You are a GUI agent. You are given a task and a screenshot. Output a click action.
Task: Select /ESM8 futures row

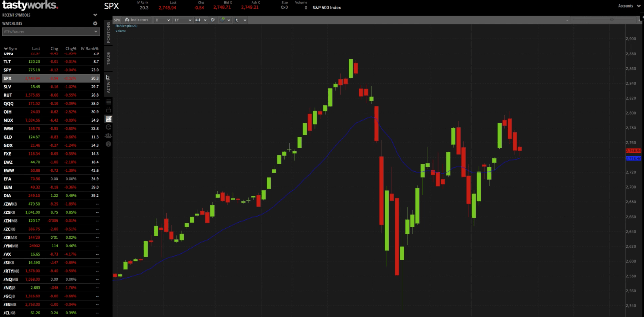[x=51, y=304]
